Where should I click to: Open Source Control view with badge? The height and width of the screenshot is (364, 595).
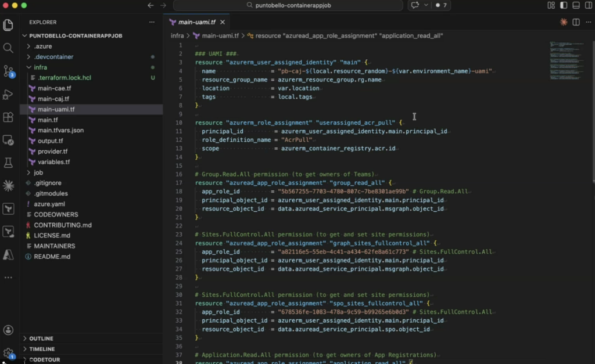pyautogui.click(x=8, y=71)
